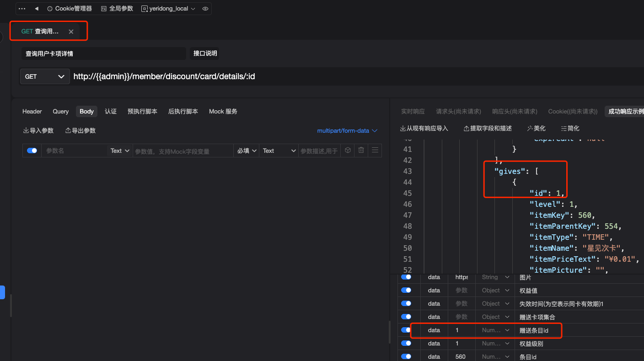
Task: Preview environment with the eye icon
Action: [x=205, y=9]
